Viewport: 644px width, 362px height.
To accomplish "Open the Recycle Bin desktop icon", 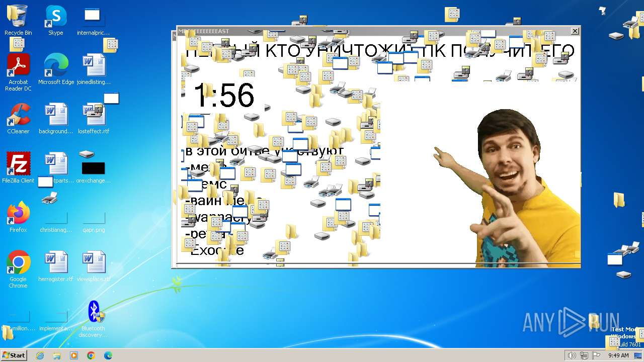I will 18,20.
